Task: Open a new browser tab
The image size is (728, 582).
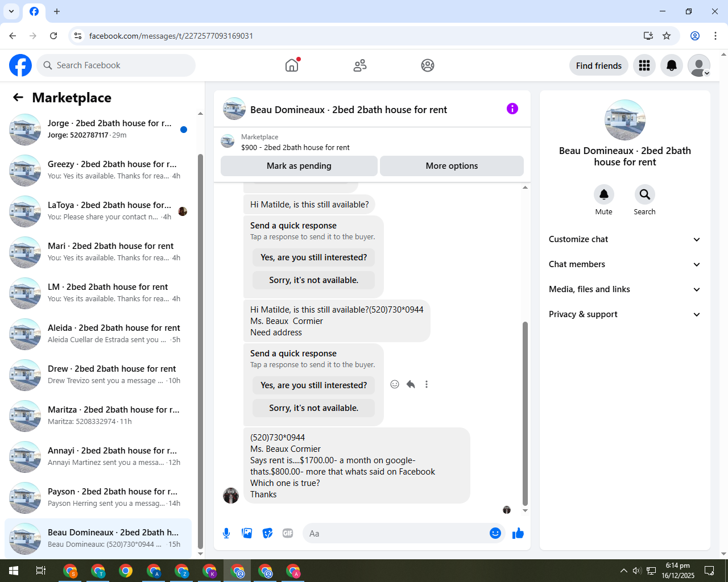Action: [x=57, y=11]
